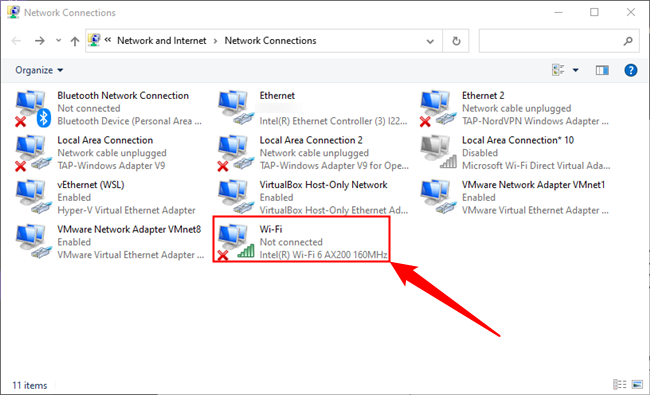Click the 11 items status text
The width and height of the screenshot is (650, 395).
[x=29, y=385]
